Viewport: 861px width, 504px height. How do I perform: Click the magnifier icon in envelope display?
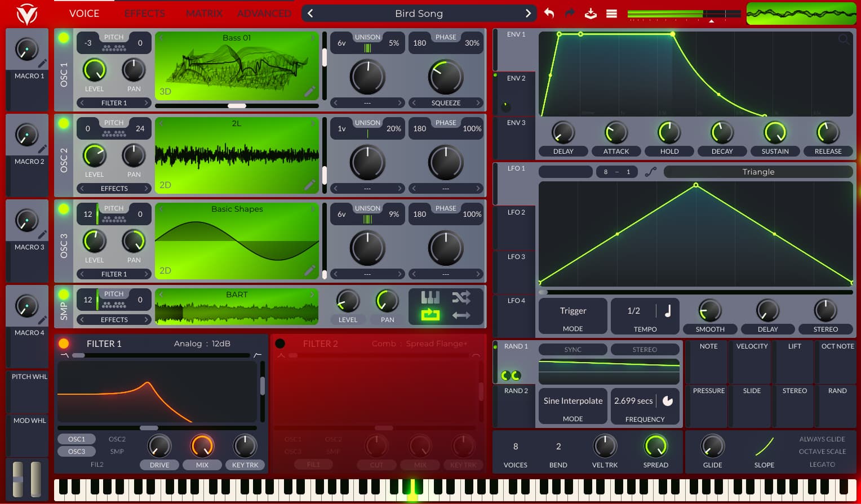[x=844, y=39]
